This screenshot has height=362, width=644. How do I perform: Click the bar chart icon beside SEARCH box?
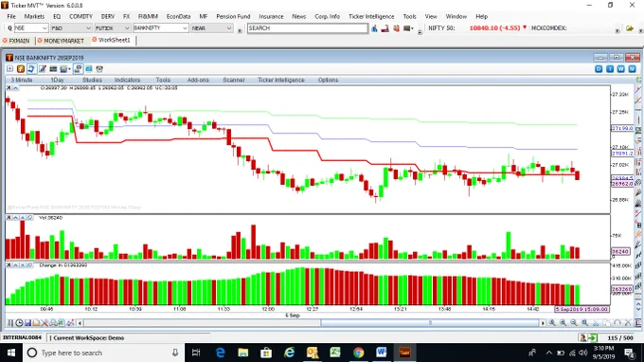374,28
